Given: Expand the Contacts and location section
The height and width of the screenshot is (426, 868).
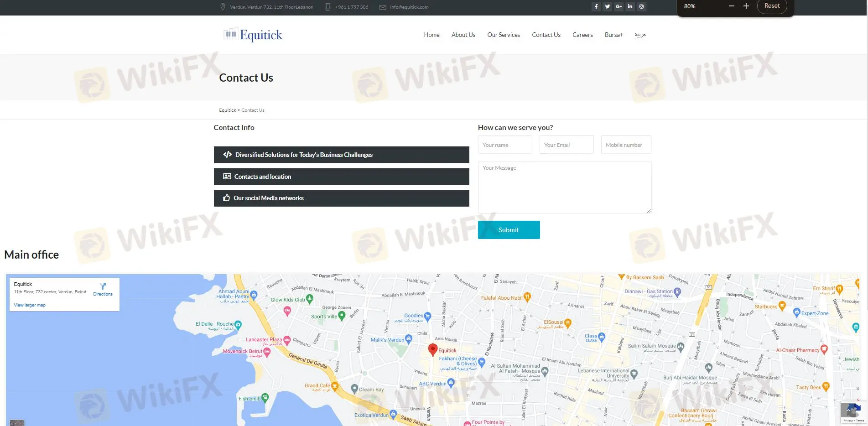Looking at the screenshot, I should (341, 177).
